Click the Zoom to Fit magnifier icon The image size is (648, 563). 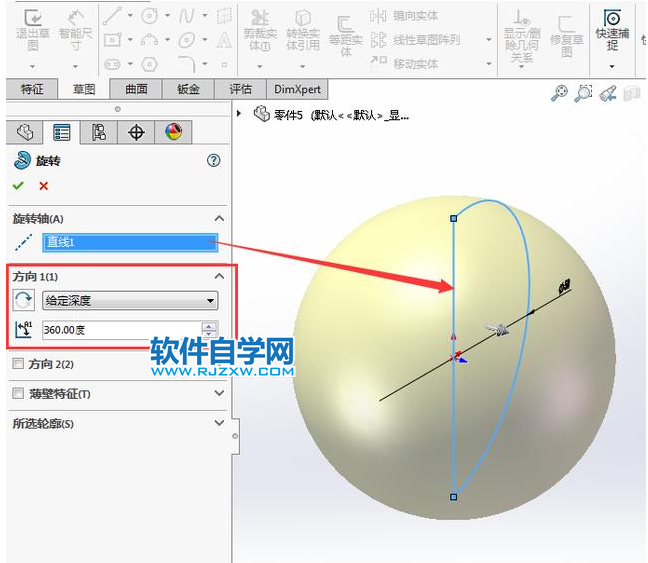click(560, 93)
